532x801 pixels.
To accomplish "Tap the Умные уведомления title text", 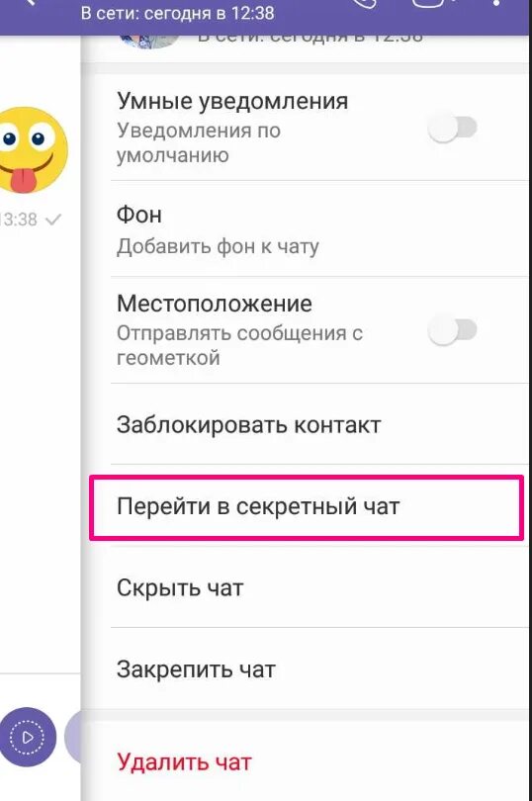I will pos(232,101).
